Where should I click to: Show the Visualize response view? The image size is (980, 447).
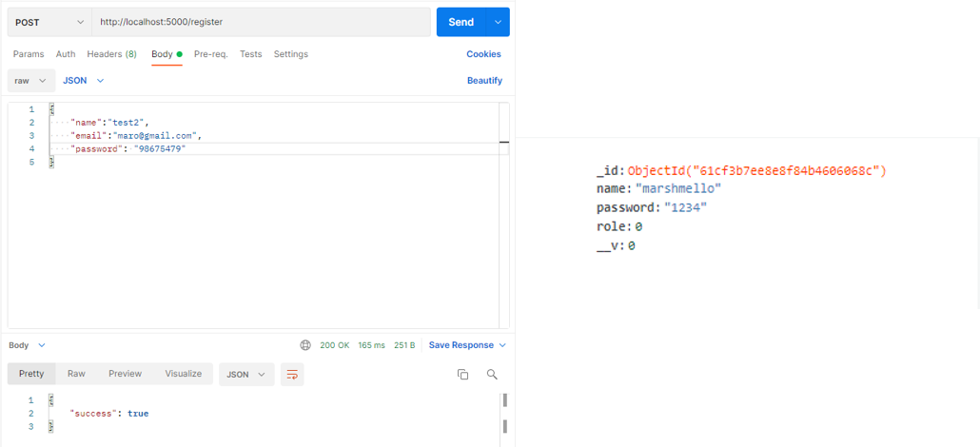(183, 374)
